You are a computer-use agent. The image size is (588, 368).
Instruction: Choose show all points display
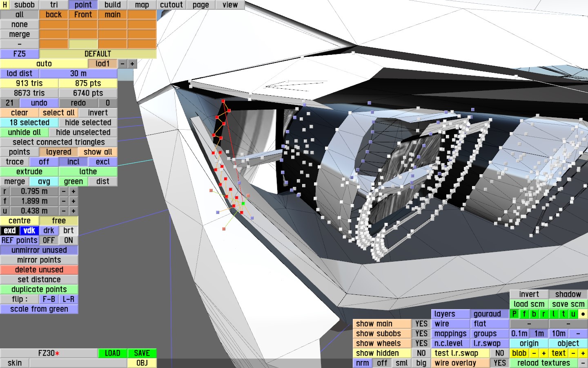click(x=98, y=152)
